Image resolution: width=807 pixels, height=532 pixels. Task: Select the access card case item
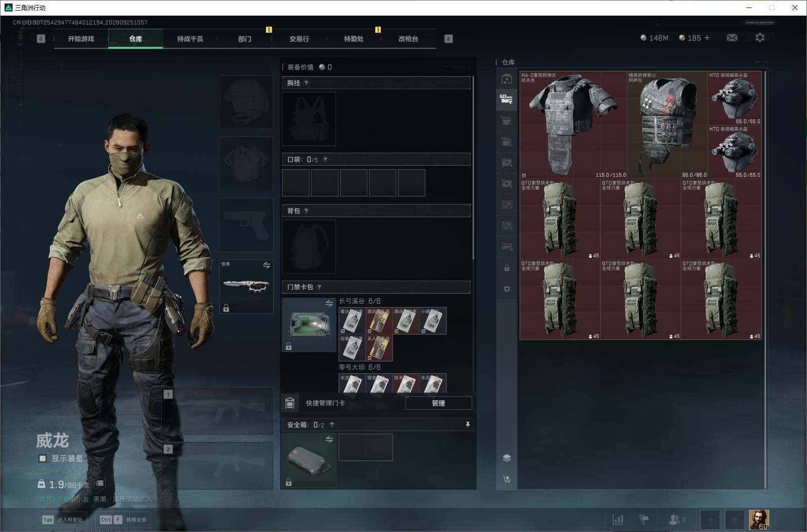pyautogui.click(x=309, y=324)
